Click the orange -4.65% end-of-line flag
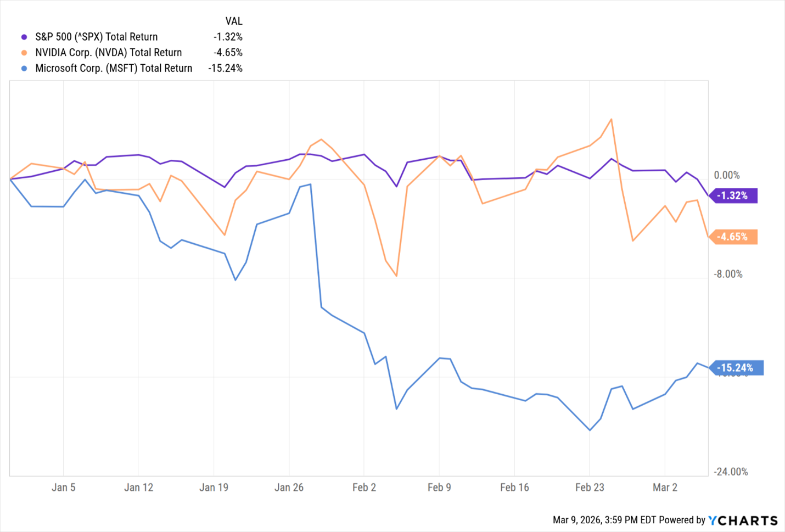This screenshot has width=785, height=532. [x=733, y=237]
